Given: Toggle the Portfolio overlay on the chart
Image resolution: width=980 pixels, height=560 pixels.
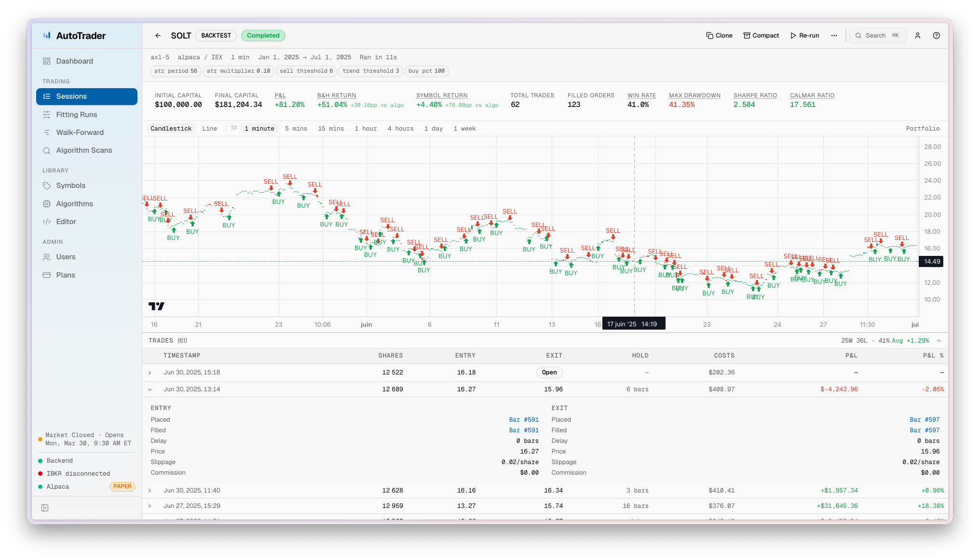Looking at the screenshot, I should click(x=922, y=128).
